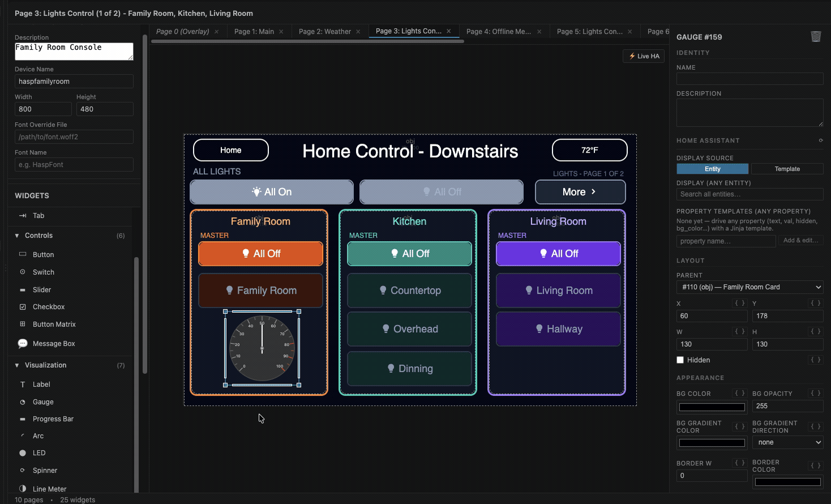Click the gauge Name input field
This screenshot has height=504, width=831.
[750, 79]
